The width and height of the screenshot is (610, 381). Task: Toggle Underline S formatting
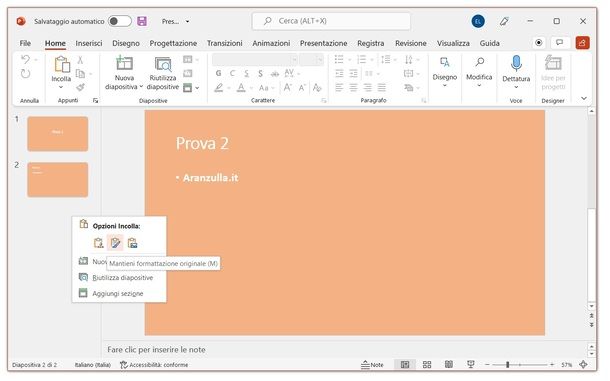[x=246, y=73]
